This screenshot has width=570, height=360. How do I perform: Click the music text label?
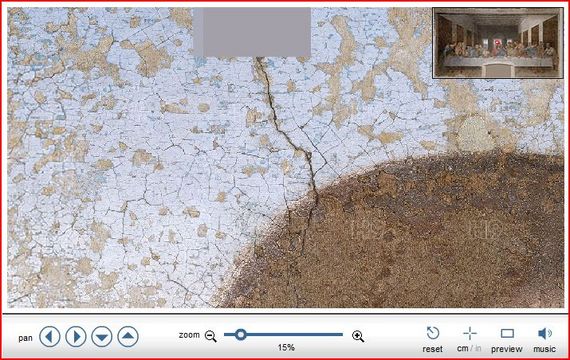pos(544,349)
